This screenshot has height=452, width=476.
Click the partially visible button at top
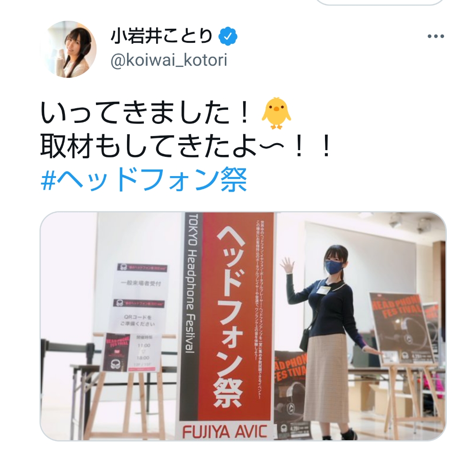381,2
